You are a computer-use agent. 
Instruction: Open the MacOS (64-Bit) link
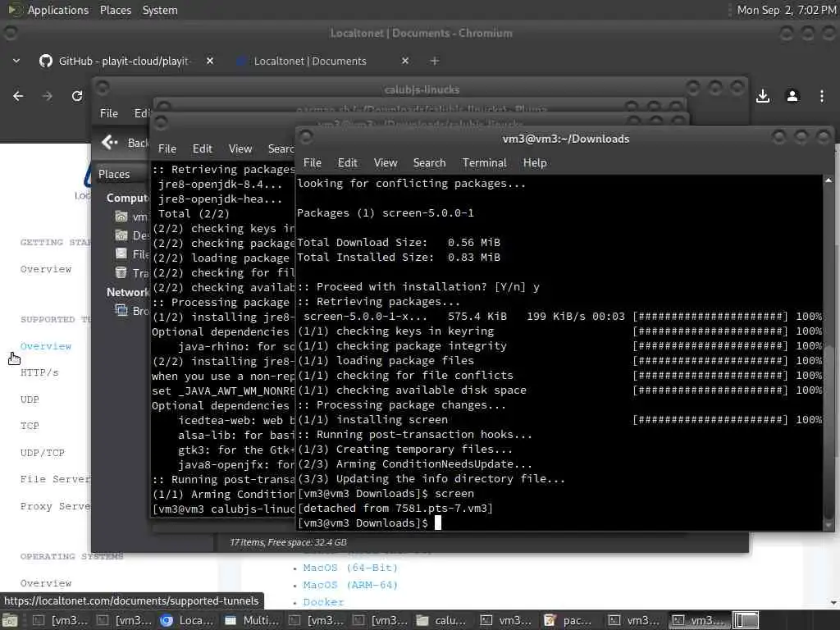[350, 568]
